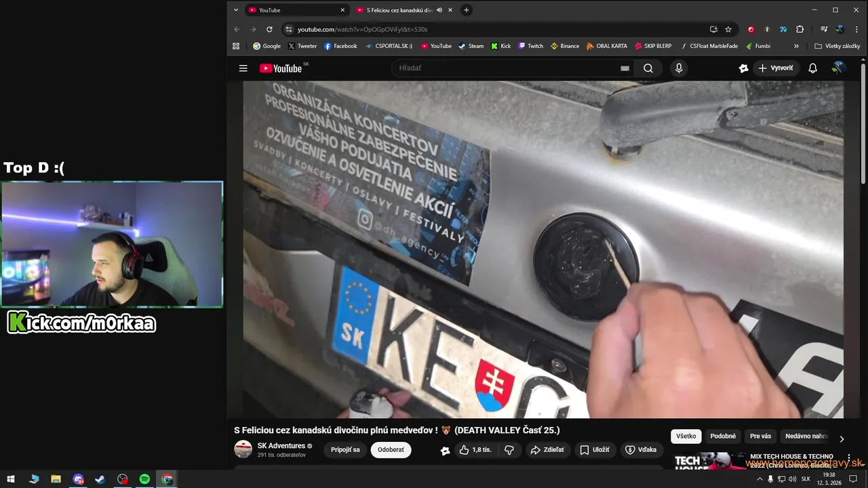The height and width of the screenshot is (488, 868).
Task: View site information icon in address bar
Action: 288,29
